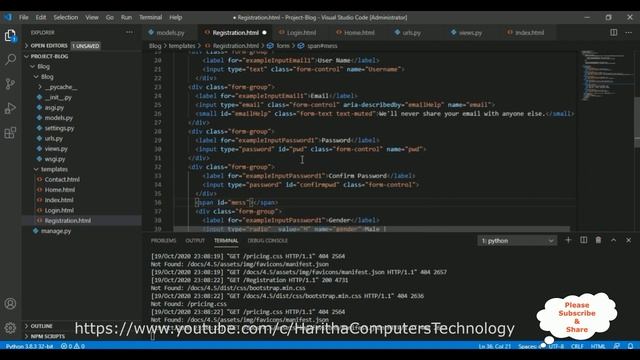
Task: Select the terminal dropdown showing python
Action: coord(517,241)
